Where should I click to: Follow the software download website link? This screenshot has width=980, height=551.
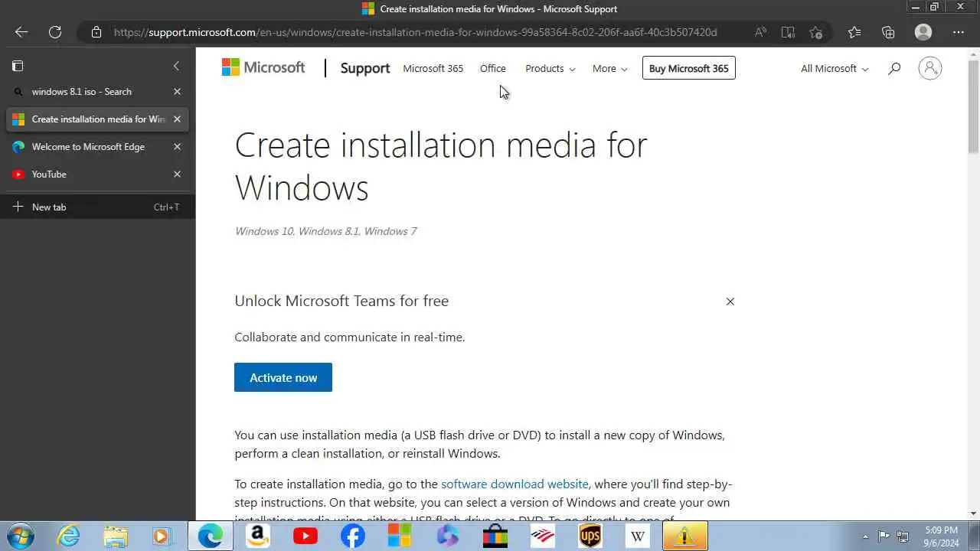514,484
